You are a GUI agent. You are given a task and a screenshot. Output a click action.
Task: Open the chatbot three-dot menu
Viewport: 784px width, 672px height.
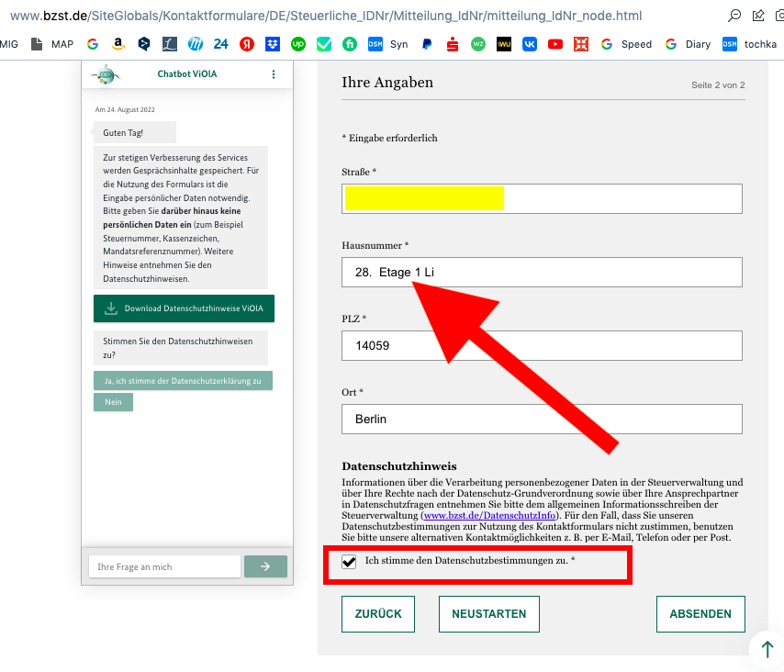click(x=273, y=75)
